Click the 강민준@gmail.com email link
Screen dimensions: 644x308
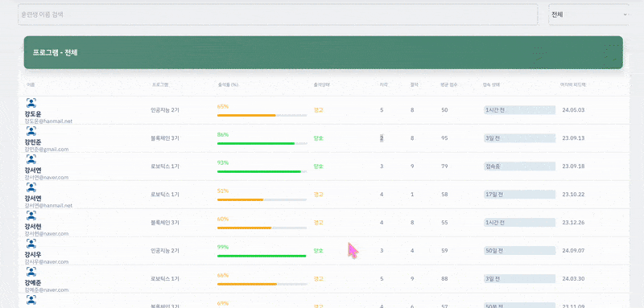(x=47, y=150)
